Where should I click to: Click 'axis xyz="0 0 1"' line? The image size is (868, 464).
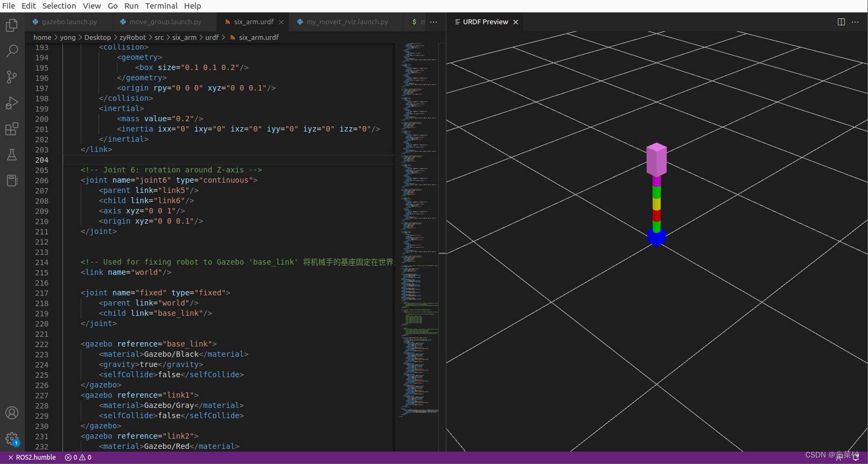pyautogui.click(x=142, y=211)
